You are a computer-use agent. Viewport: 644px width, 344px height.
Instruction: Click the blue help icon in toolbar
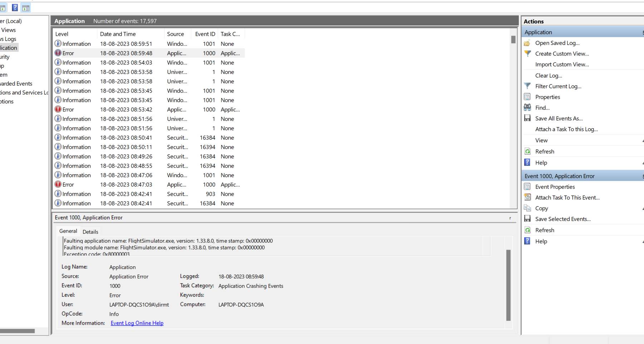point(15,8)
